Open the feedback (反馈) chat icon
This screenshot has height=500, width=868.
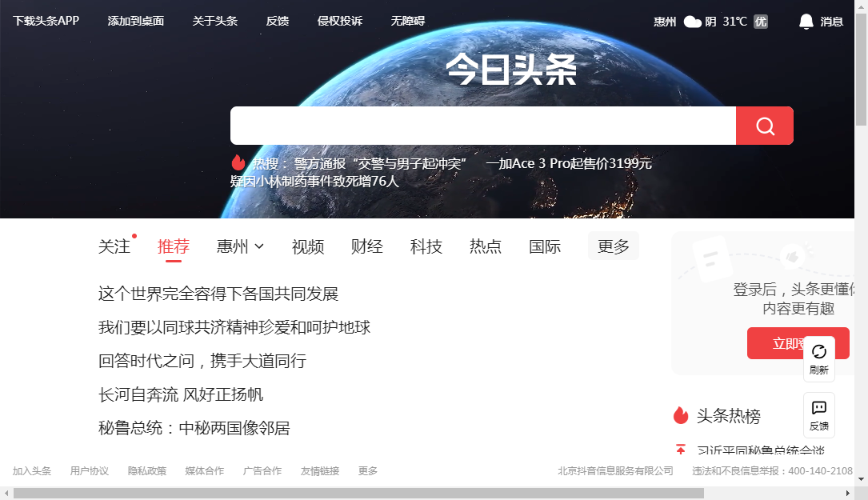(818, 414)
